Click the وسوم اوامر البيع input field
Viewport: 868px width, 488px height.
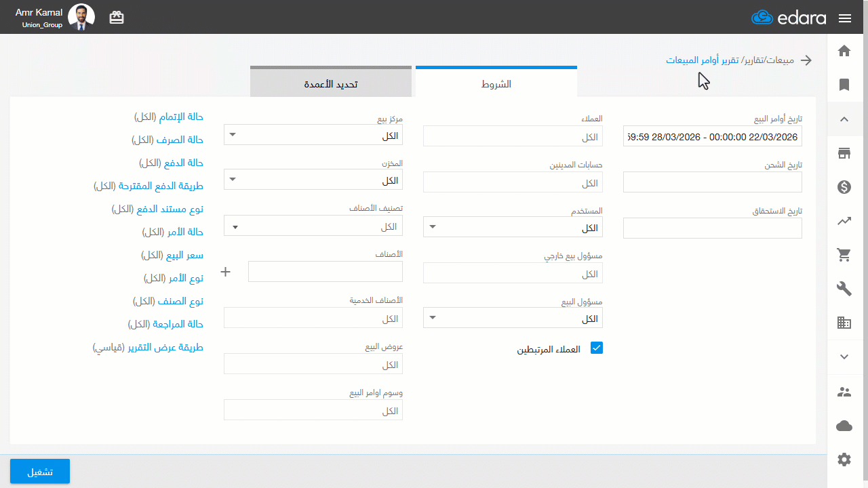point(313,410)
